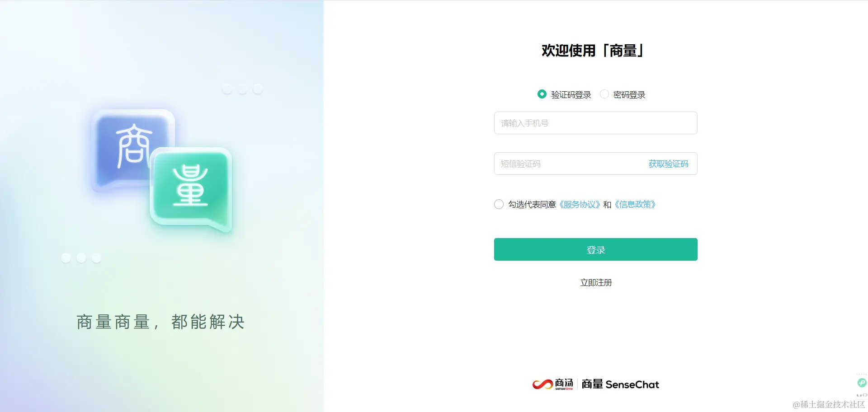Click the 商量 SenseChat brand logo text

(x=620, y=384)
